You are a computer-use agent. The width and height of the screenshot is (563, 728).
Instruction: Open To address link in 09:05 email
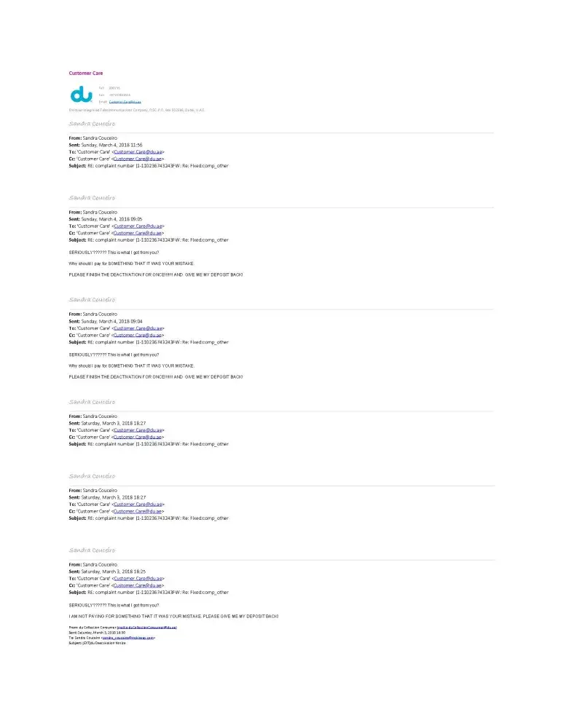pyautogui.click(x=138, y=226)
